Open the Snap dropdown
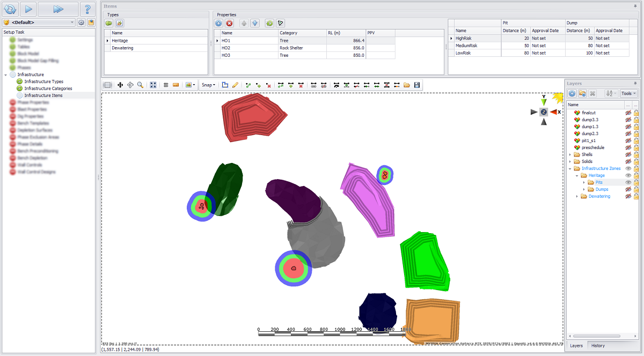The height and width of the screenshot is (356, 644). click(x=209, y=85)
